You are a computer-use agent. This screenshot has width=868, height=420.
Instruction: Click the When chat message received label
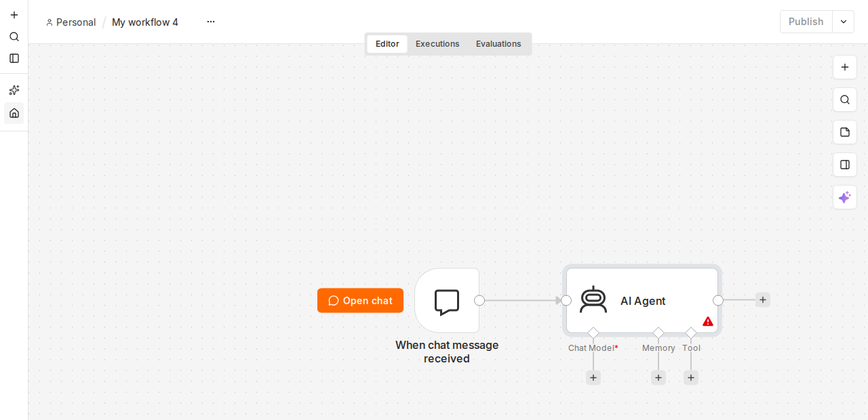(x=447, y=352)
